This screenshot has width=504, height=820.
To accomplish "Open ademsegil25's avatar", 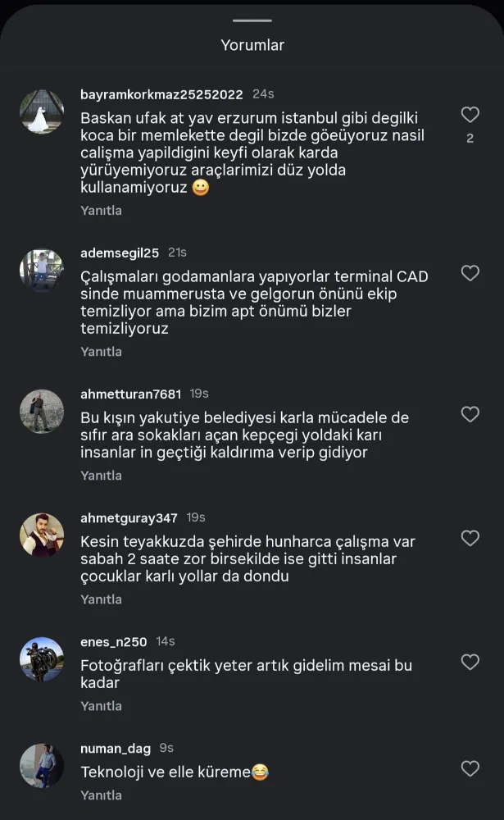I will pos(42,270).
